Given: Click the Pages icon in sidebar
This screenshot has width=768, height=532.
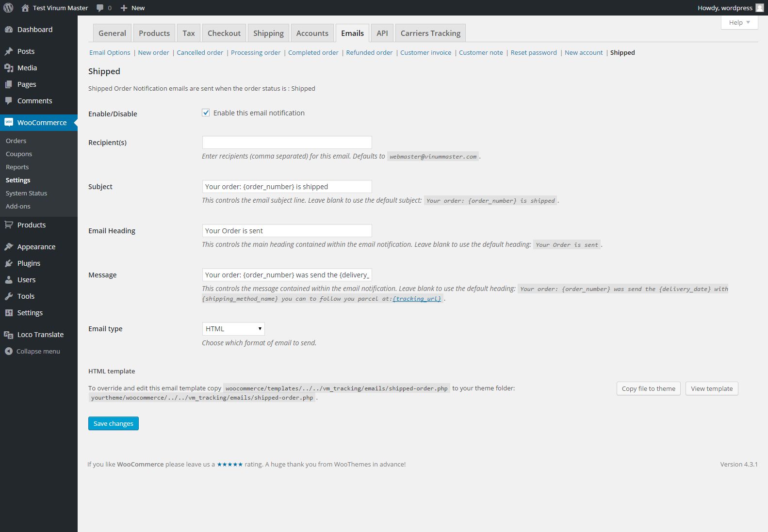Looking at the screenshot, I should pyautogui.click(x=9, y=84).
